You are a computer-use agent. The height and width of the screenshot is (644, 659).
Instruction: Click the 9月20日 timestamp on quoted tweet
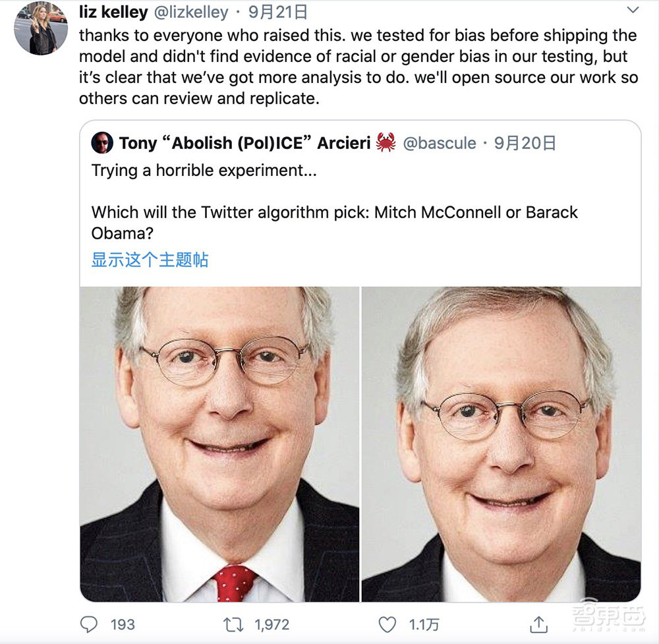(x=525, y=142)
